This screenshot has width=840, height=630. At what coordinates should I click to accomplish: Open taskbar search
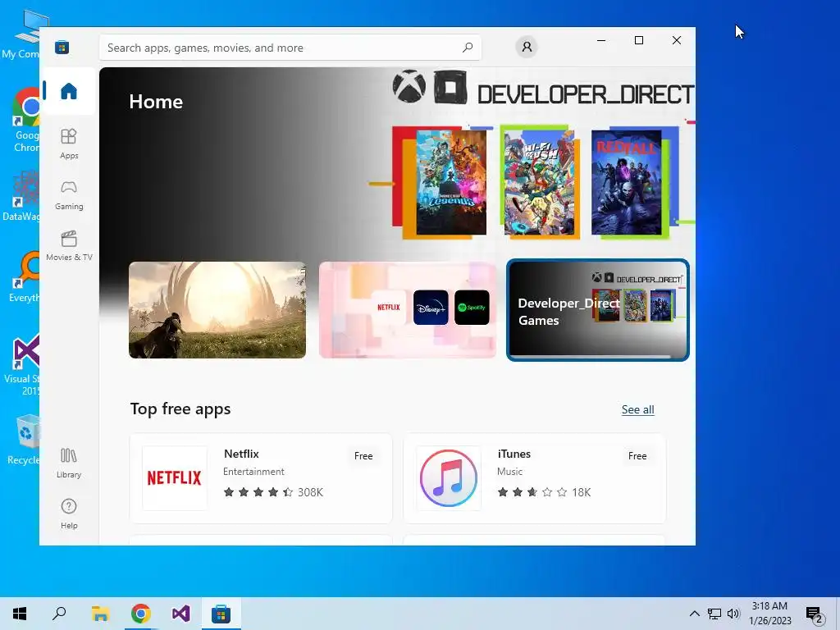59,614
